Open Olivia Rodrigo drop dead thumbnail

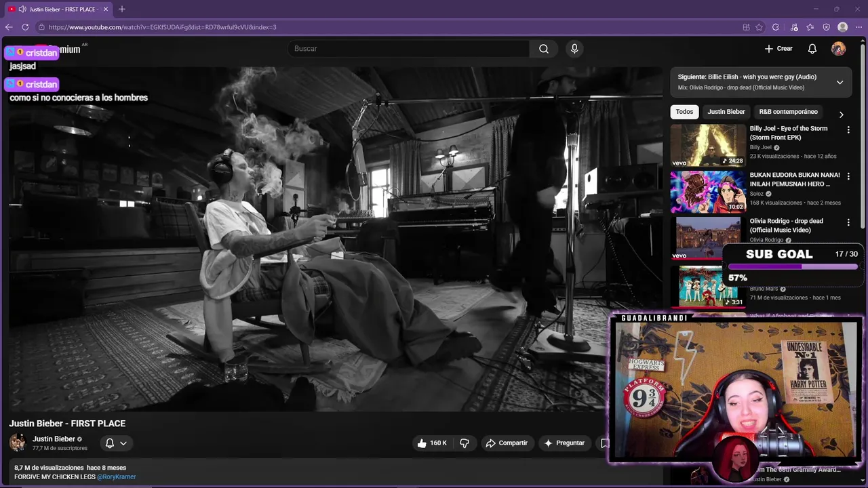[x=708, y=238]
